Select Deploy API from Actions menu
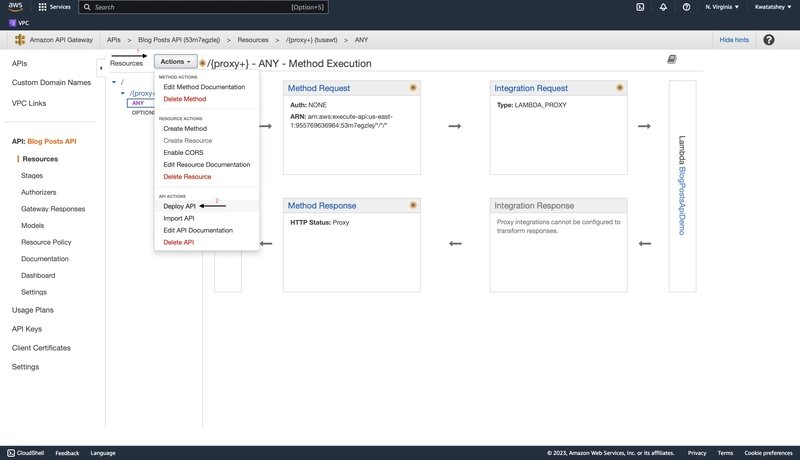The height and width of the screenshot is (460, 800). coord(180,206)
